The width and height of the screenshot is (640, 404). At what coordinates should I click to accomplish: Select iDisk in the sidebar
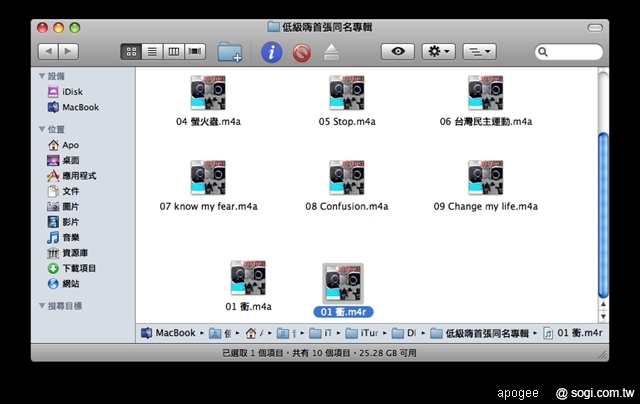tap(65, 91)
